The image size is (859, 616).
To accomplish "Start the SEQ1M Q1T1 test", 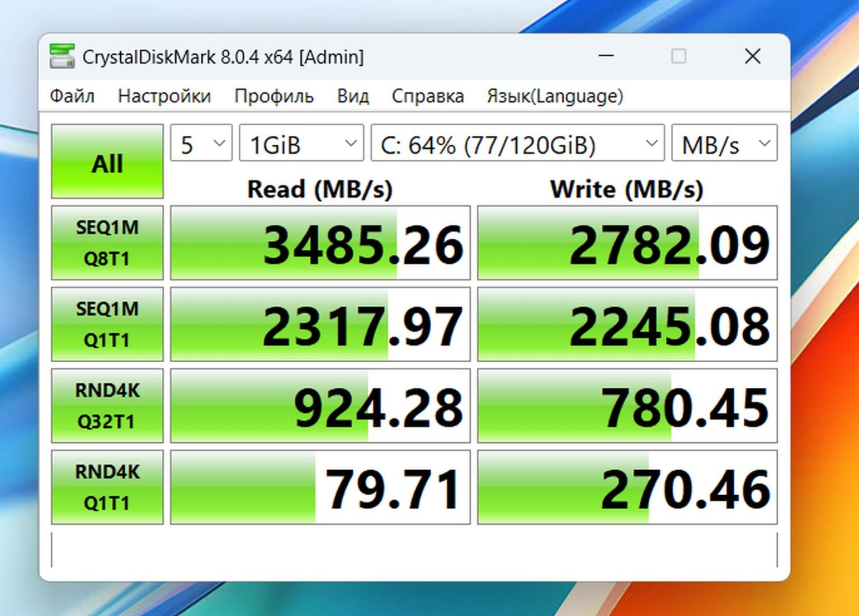I will [107, 324].
